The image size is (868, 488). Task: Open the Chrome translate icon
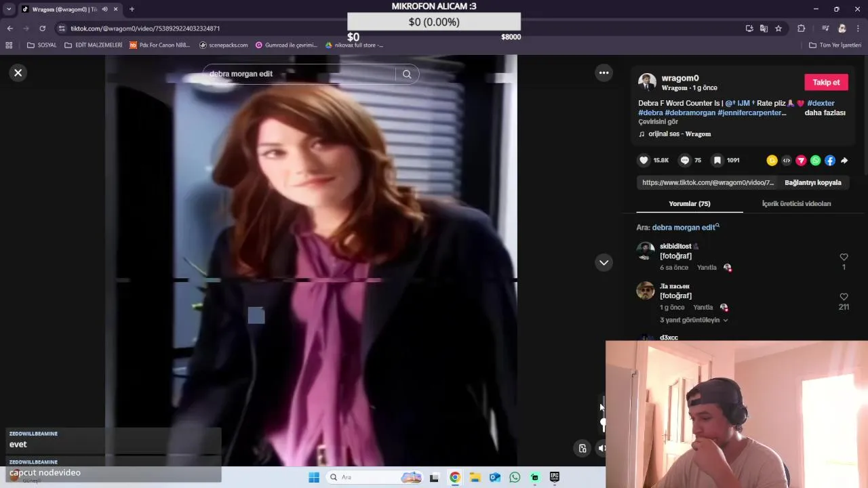pyautogui.click(x=764, y=28)
